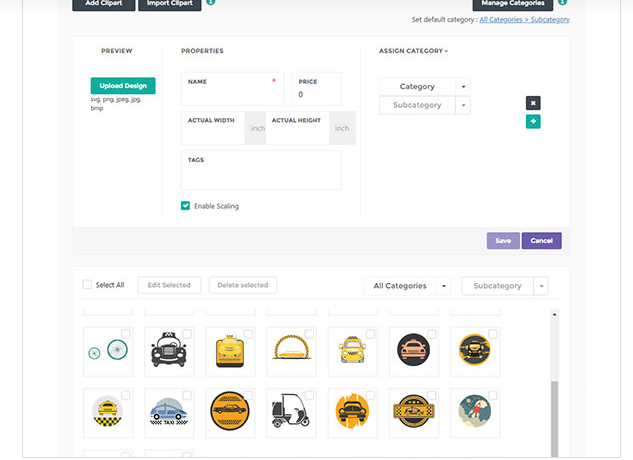633x460 pixels.
Task: Click the info icon beside Import Clipart
Action: point(211,3)
